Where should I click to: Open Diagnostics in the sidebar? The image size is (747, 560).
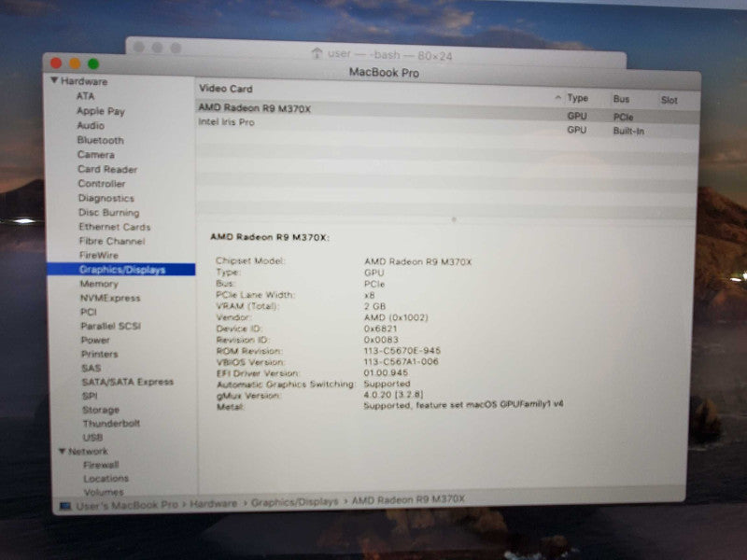tap(106, 198)
